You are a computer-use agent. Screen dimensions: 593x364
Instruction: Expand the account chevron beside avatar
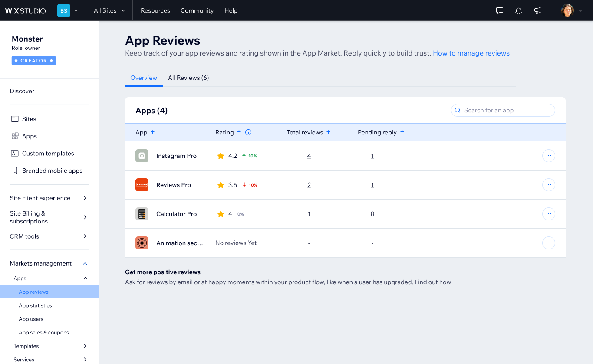(x=580, y=11)
